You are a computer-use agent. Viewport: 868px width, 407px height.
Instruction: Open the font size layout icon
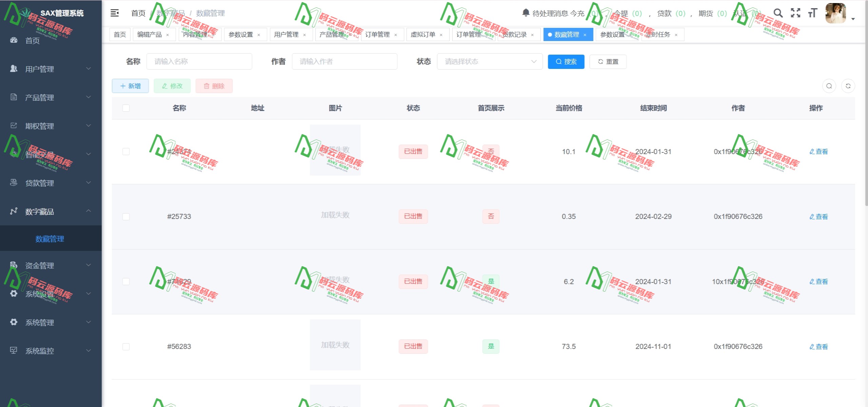pos(813,13)
